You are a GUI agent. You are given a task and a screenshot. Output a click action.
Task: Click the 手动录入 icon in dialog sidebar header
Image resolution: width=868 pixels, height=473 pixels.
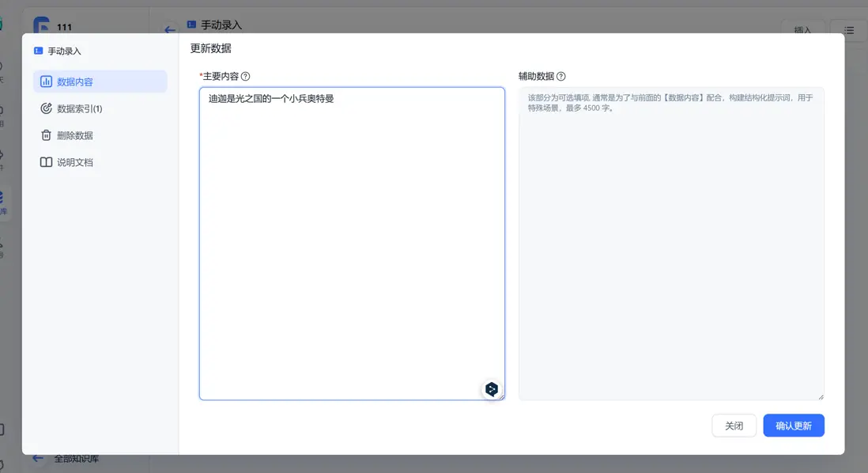tap(38, 51)
